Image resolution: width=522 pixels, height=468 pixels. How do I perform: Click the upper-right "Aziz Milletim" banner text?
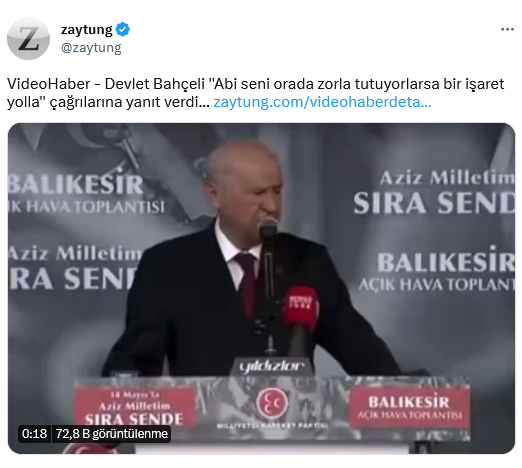click(447, 178)
